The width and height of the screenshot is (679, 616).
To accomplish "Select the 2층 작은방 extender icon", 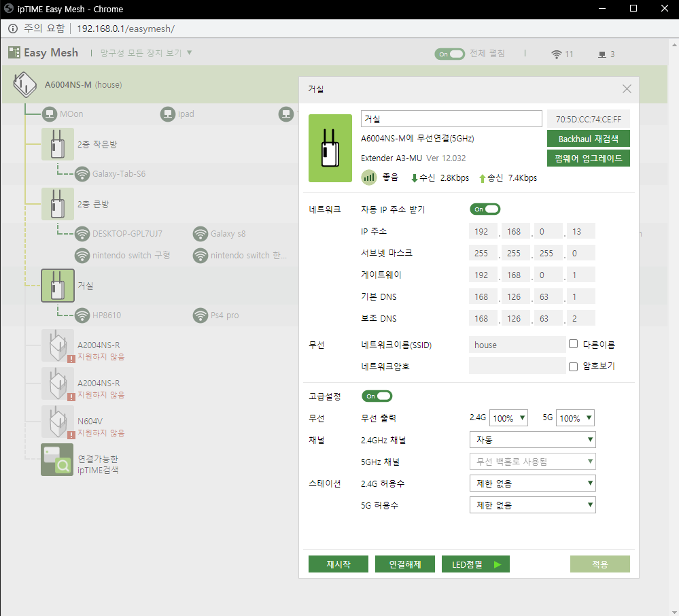I will (x=58, y=144).
